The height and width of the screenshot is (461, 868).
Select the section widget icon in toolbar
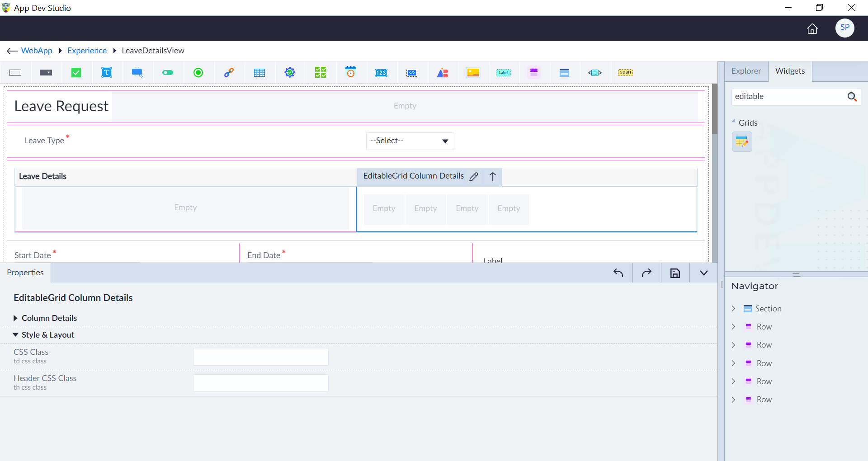pos(564,73)
